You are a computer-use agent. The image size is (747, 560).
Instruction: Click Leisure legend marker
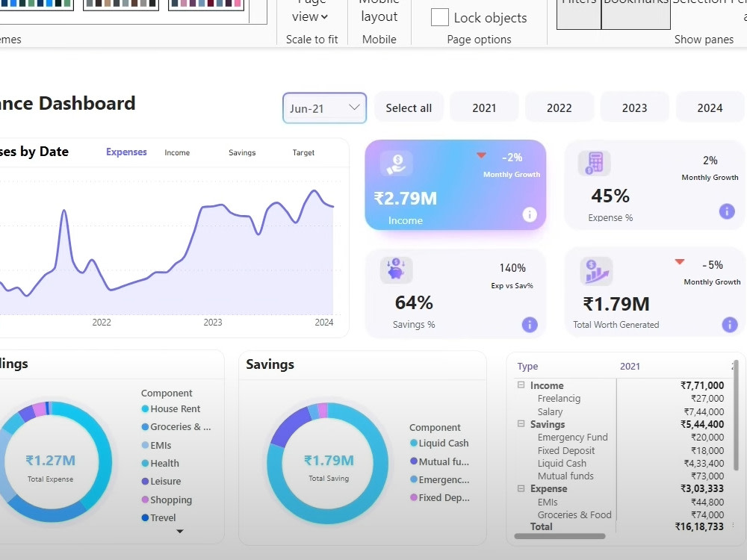146,482
